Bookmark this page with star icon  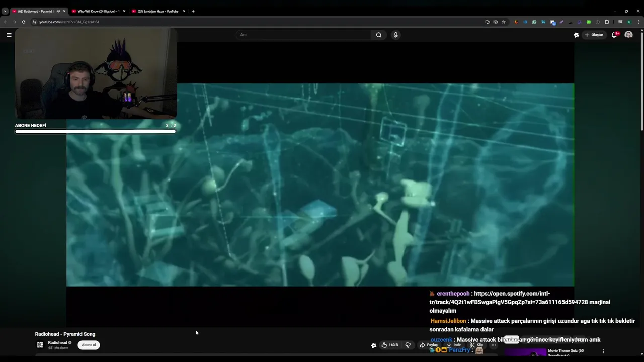click(x=504, y=22)
